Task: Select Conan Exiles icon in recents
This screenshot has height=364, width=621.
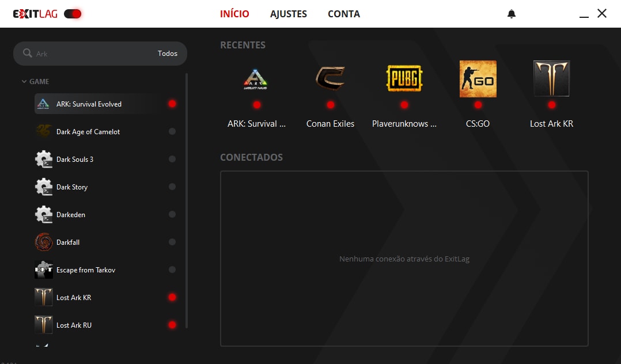Action: pos(330,79)
